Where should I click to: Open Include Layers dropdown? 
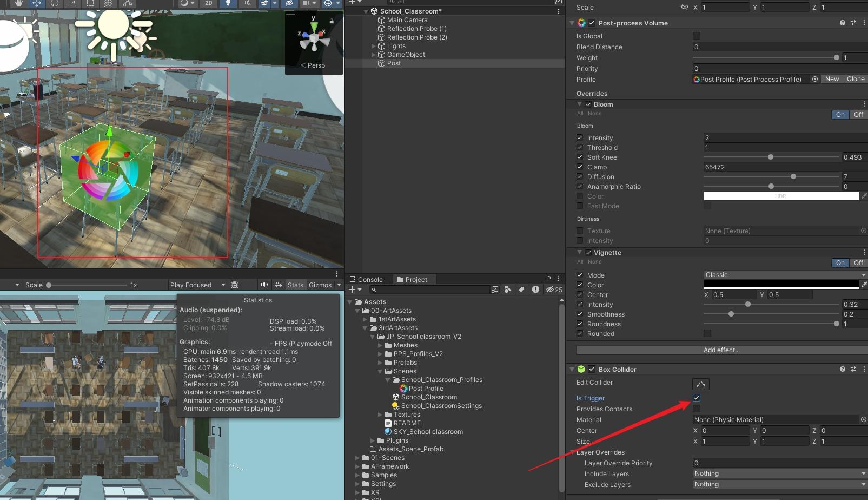click(x=780, y=473)
